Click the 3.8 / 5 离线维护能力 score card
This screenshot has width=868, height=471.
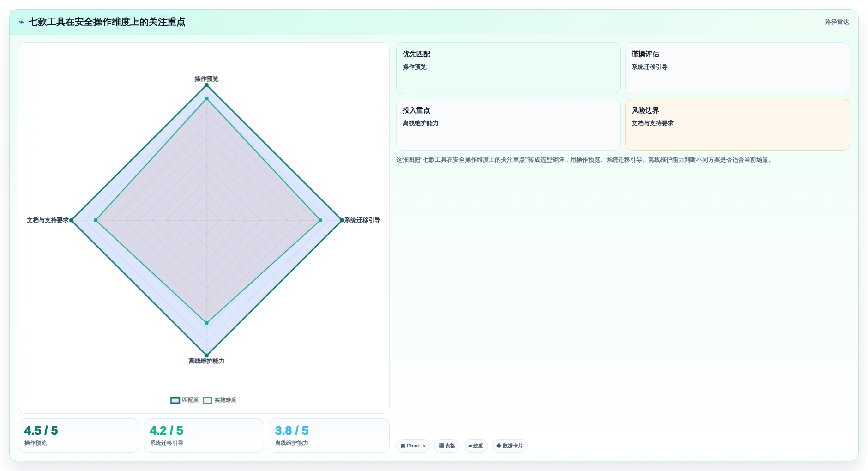click(x=329, y=435)
